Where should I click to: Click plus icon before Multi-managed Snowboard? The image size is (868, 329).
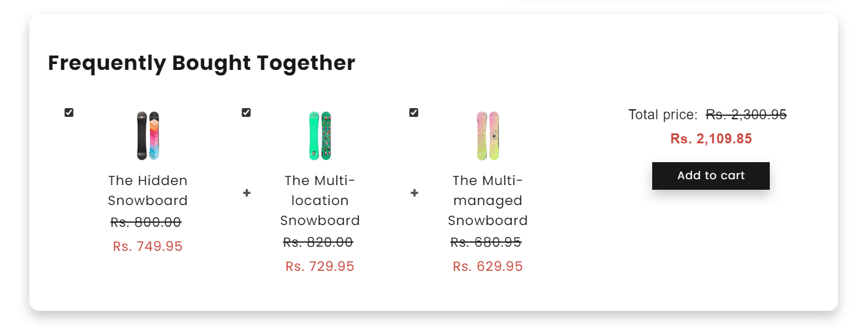(414, 193)
